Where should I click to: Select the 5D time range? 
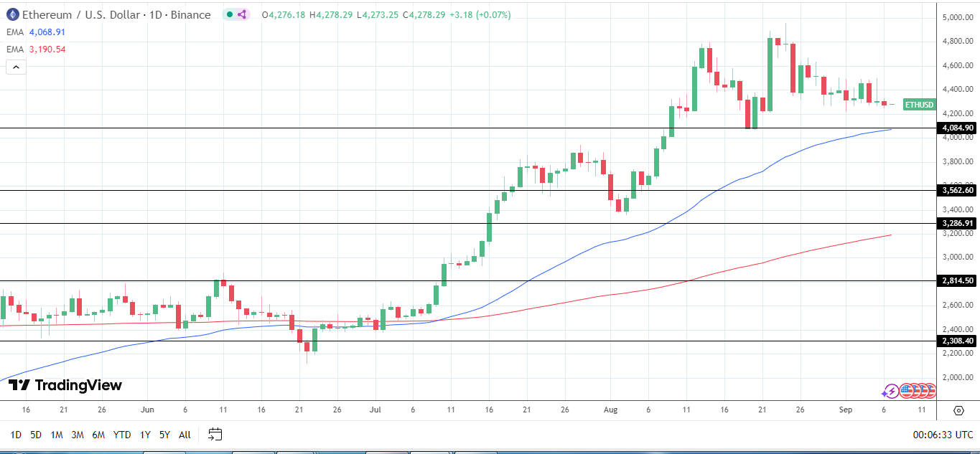coord(36,435)
